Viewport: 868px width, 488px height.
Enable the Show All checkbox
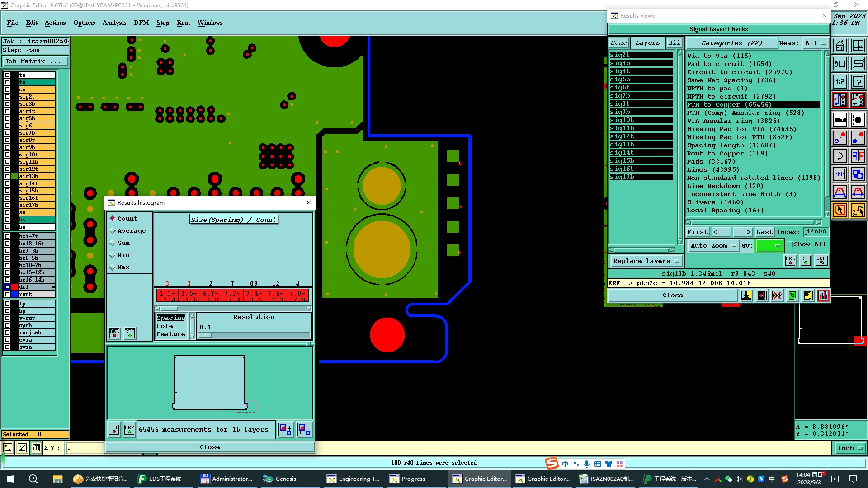(790, 244)
